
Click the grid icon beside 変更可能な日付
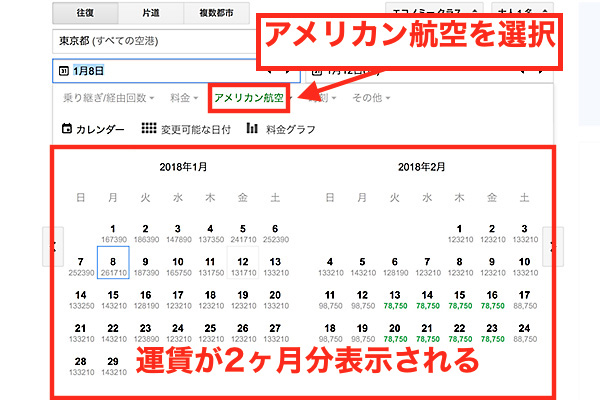pyautogui.click(x=149, y=128)
